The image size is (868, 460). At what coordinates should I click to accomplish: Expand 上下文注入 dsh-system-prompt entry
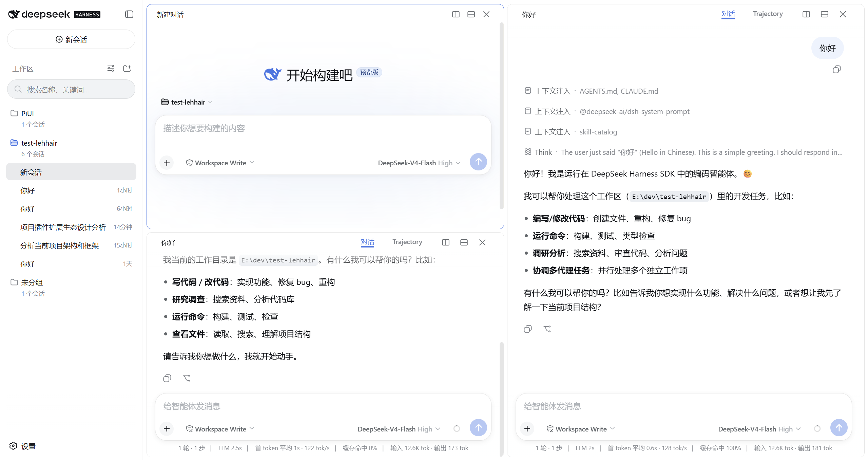click(607, 111)
